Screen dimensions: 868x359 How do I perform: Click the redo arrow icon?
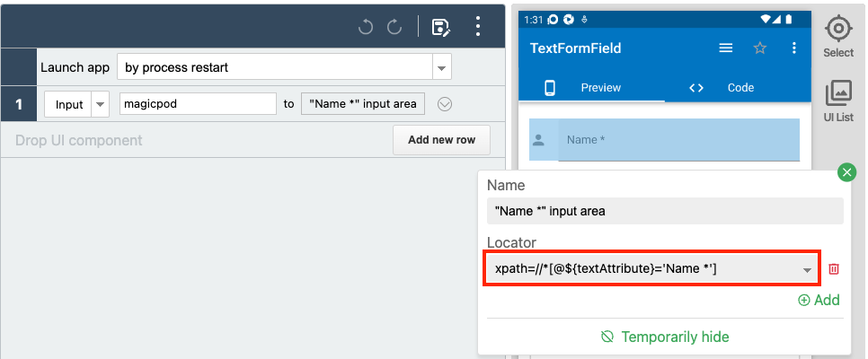point(394,27)
